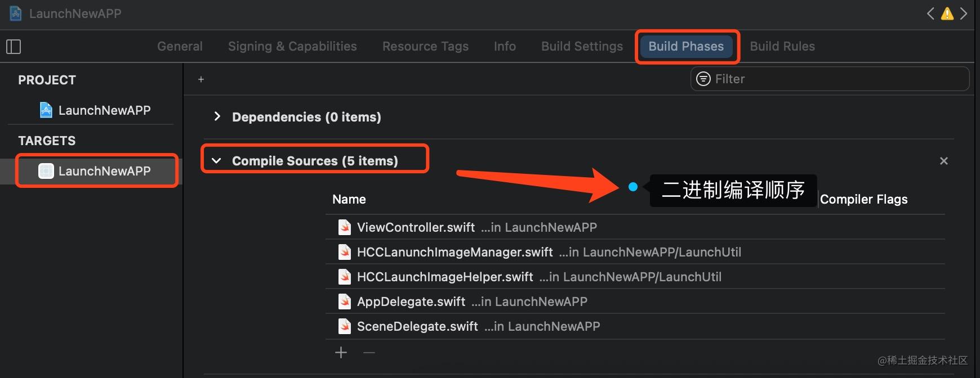Click the Swift icon of SceneDelegate.swift
The width and height of the screenshot is (980, 378).
[x=345, y=326]
